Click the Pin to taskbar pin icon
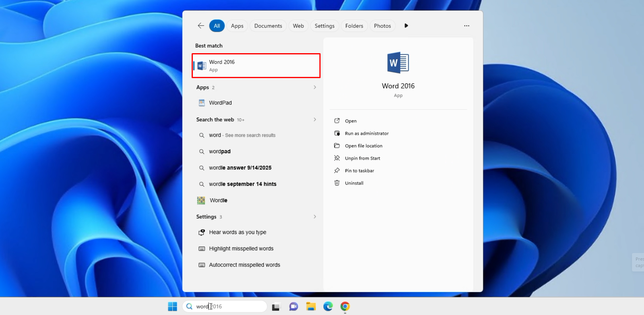The width and height of the screenshot is (644, 315). (337, 171)
